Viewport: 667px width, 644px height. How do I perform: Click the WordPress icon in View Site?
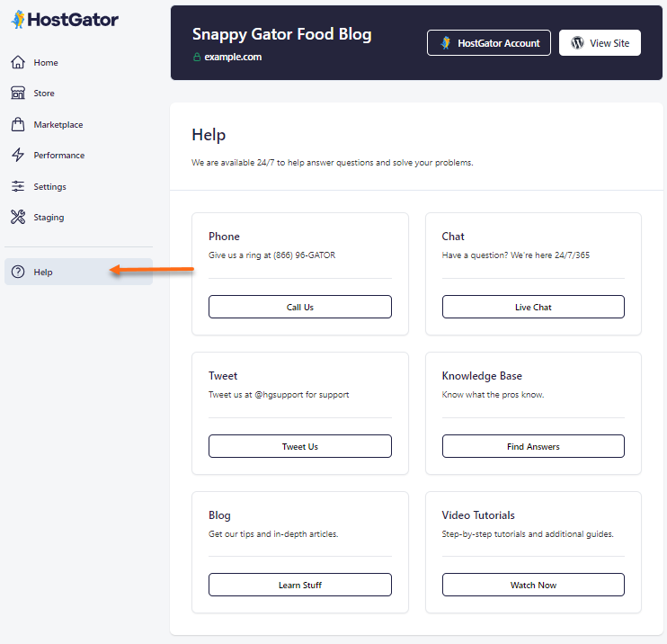point(577,43)
